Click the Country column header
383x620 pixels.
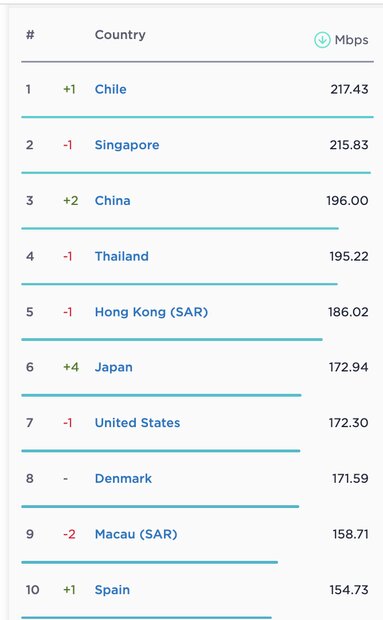coord(120,35)
